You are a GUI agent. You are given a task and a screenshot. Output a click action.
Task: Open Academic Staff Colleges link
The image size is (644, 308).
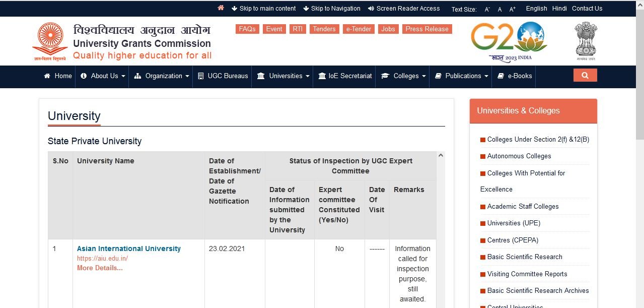[x=523, y=207]
